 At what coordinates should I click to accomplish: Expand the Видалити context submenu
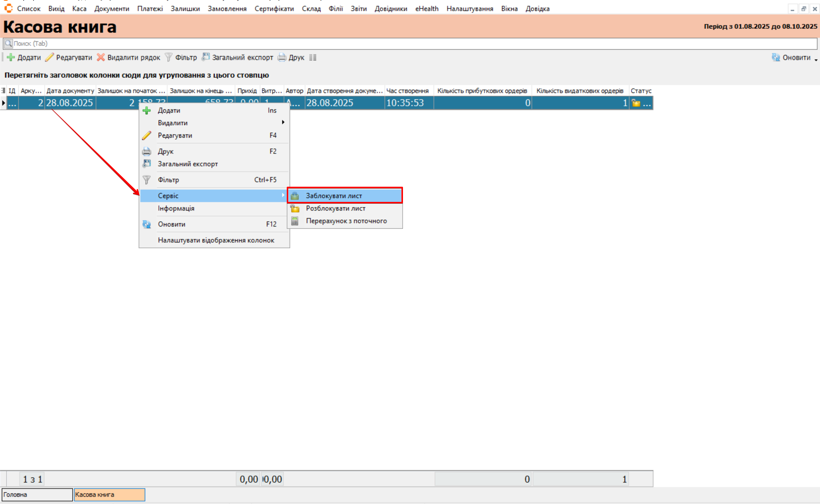click(172, 123)
